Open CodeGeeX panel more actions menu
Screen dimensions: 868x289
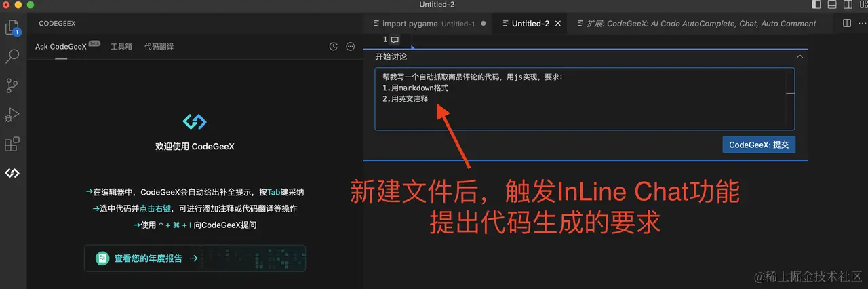pyautogui.click(x=351, y=47)
